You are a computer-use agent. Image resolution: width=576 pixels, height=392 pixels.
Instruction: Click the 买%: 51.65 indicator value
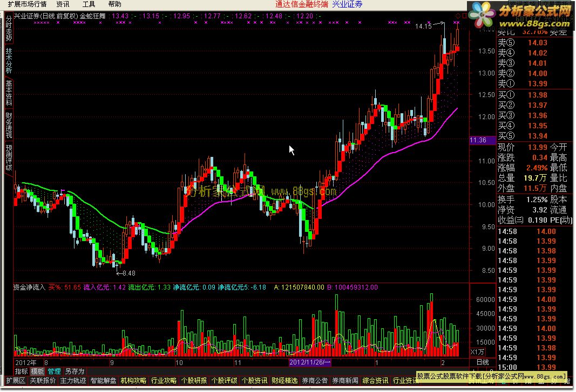[65, 287]
